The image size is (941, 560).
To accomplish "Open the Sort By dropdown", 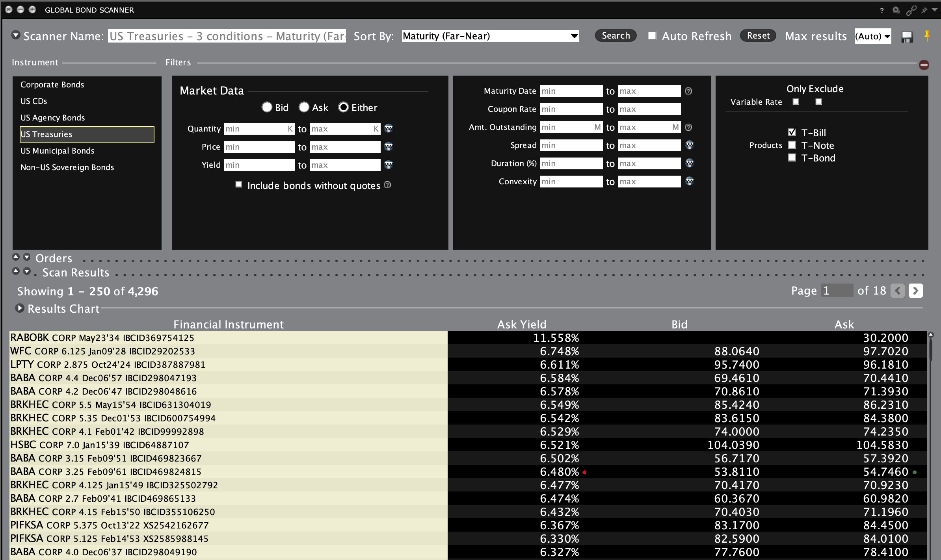I will [x=575, y=36].
